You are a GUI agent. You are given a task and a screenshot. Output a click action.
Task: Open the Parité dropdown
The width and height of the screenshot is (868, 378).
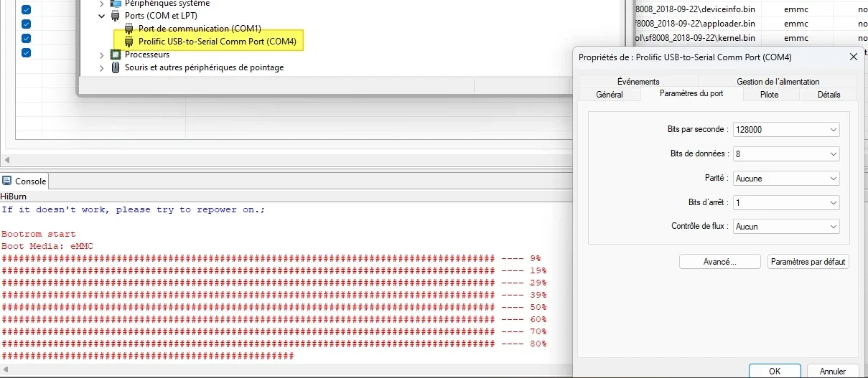click(x=786, y=178)
